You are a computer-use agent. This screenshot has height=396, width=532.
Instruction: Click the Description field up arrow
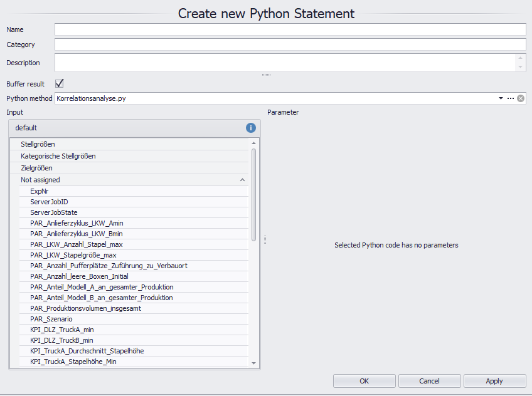pyautogui.click(x=521, y=57)
